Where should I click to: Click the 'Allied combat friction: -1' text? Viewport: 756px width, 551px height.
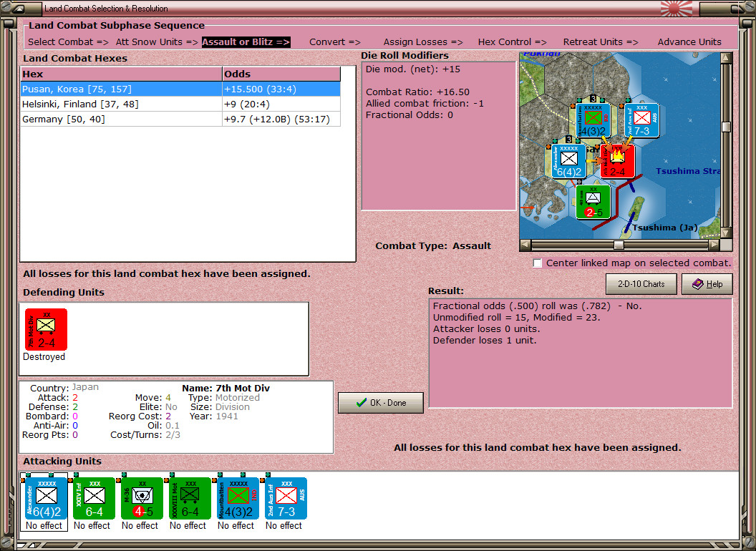point(425,104)
